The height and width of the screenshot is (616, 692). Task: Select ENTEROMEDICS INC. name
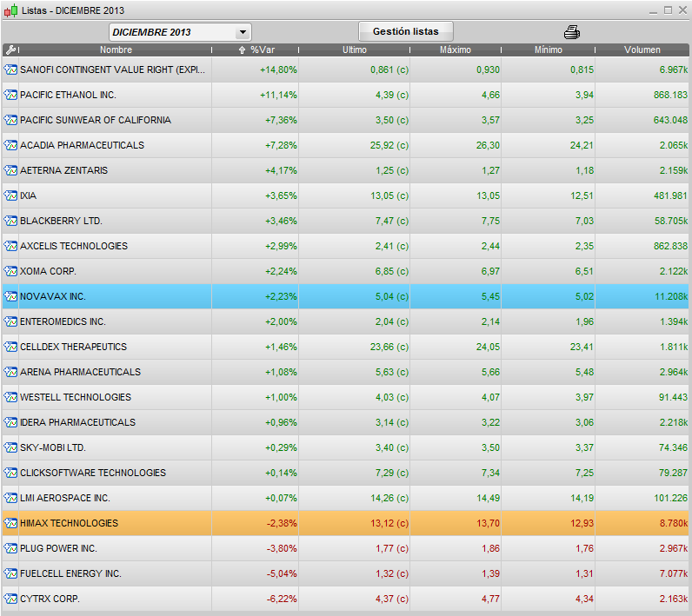[63, 321]
